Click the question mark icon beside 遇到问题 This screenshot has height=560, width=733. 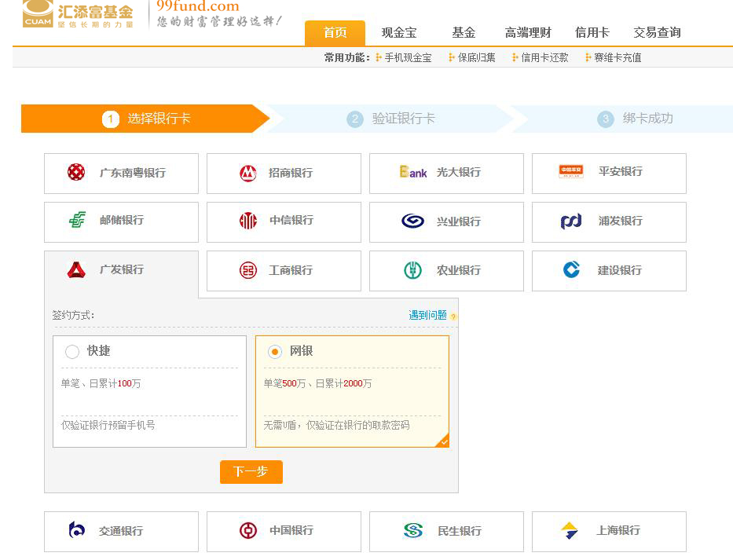[x=453, y=317]
